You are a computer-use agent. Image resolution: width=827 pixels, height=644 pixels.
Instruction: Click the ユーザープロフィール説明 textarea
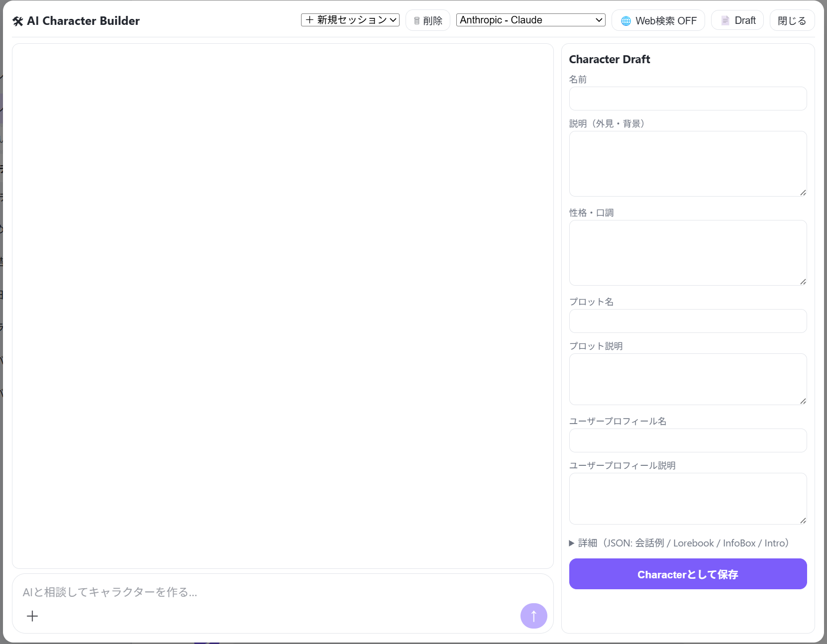tap(688, 499)
